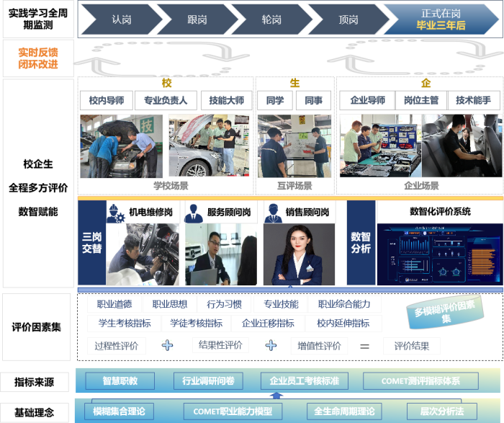Click the mechanic person icon above first photo
The height and width of the screenshot is (423, 504).
click(117, 212)
